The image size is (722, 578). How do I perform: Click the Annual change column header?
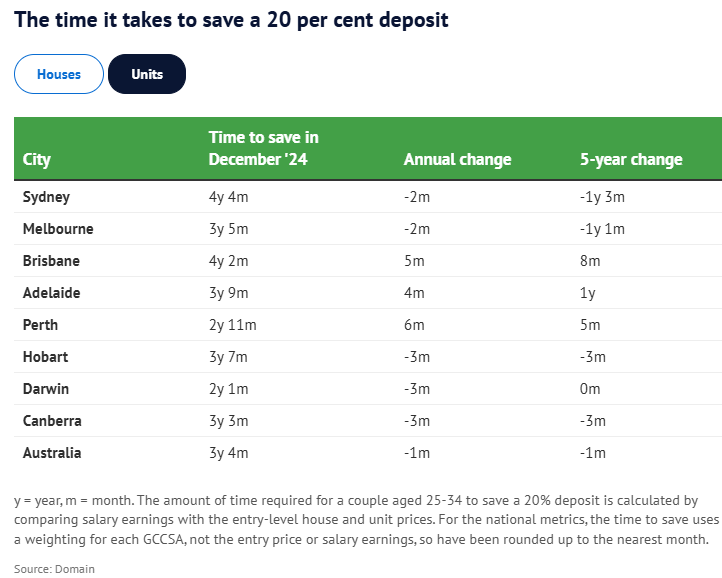coord(457,160)
